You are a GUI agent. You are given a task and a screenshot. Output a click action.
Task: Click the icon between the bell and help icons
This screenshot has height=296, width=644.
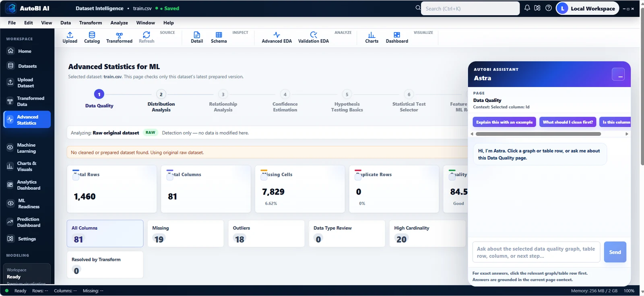[537, 8]
